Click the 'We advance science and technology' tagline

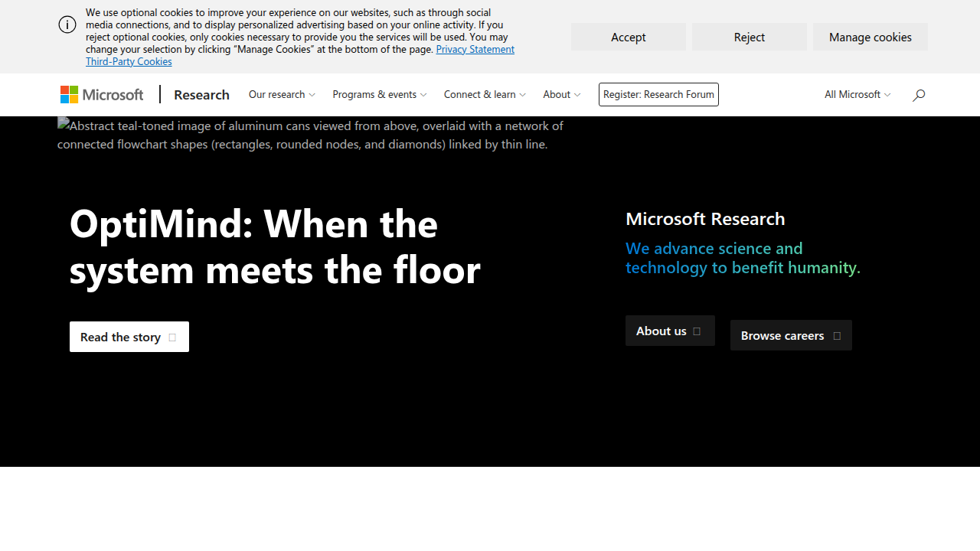click(x=743, y=258)
